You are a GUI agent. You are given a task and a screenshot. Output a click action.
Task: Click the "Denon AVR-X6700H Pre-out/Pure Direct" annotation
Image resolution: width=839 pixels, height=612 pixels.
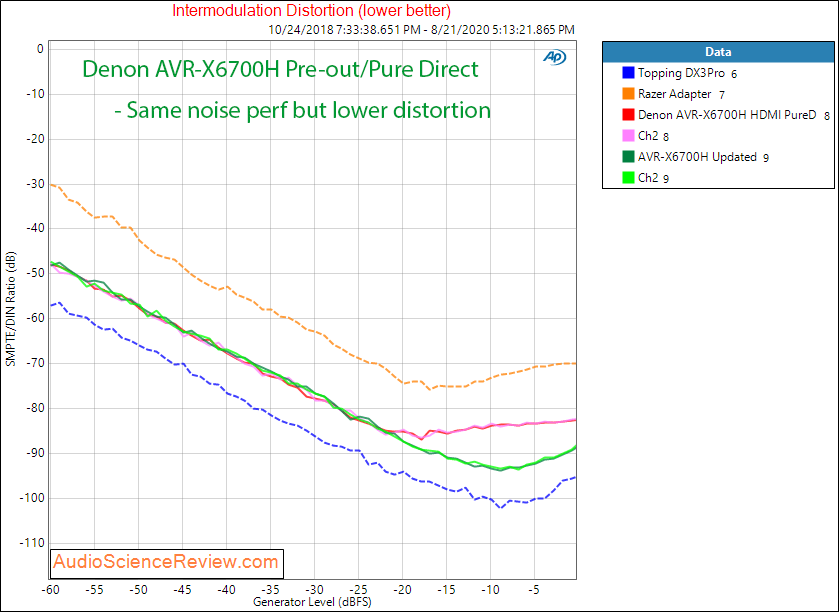click(280, 70)
